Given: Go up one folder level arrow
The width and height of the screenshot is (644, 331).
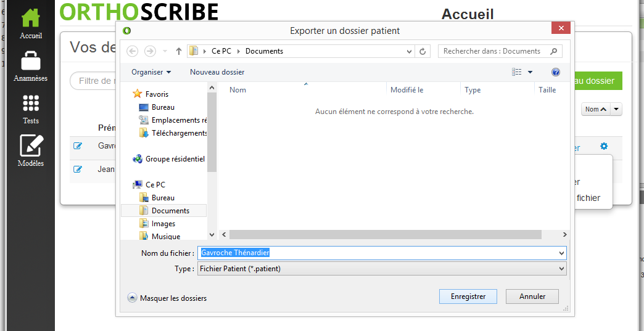Looking at the screenshot, I should [179, 51].
